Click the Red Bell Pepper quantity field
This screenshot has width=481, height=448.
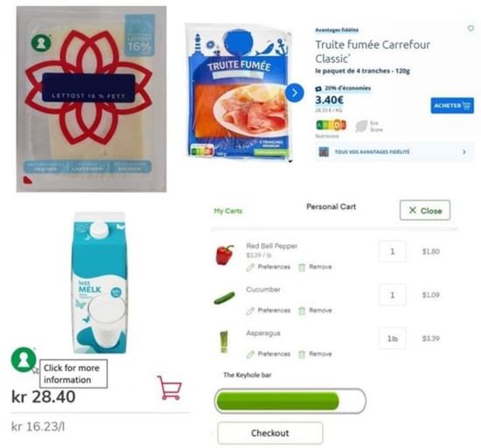tap(392, 252)
